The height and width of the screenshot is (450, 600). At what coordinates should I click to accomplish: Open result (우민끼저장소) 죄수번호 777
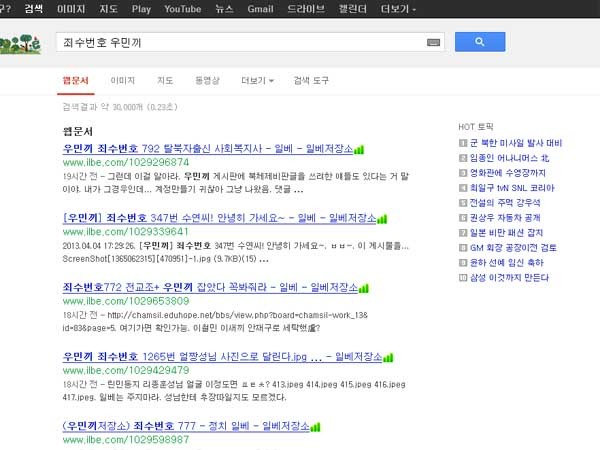click(x=186, y=426)
